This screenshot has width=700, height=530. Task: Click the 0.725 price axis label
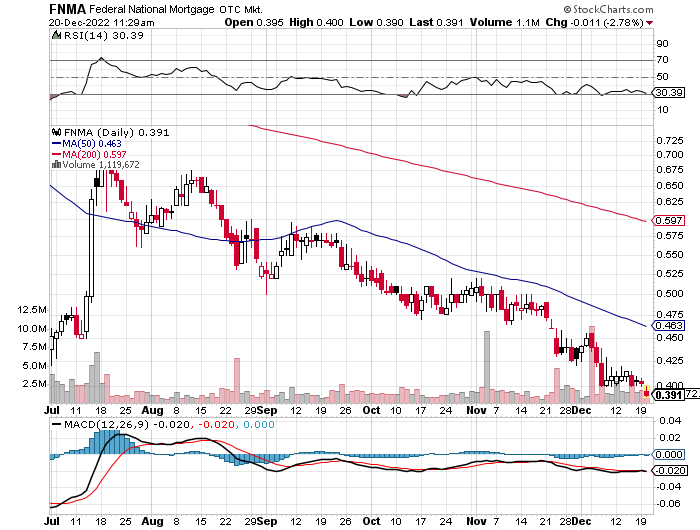coord(670,141)
